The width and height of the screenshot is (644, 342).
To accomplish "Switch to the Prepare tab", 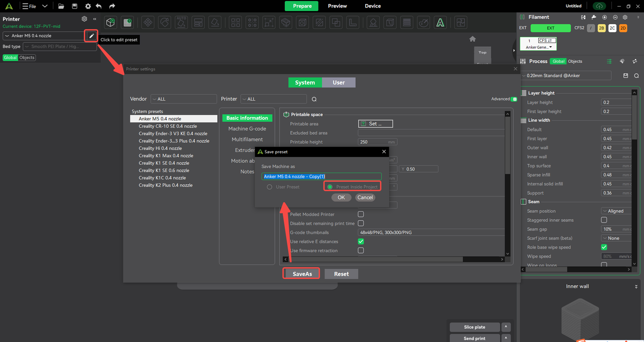I will coord(302,6).
